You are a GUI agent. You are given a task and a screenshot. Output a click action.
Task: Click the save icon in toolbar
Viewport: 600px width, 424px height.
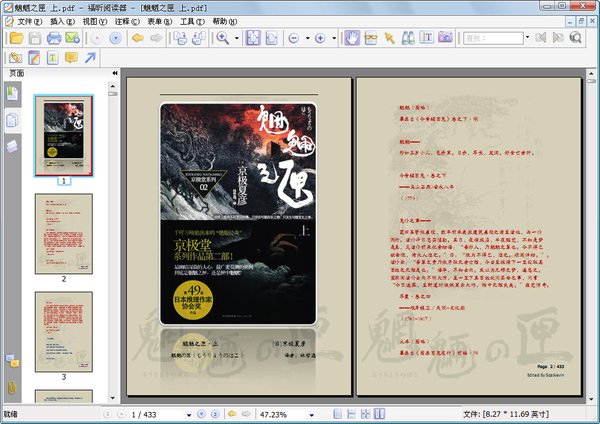(32, 38)
